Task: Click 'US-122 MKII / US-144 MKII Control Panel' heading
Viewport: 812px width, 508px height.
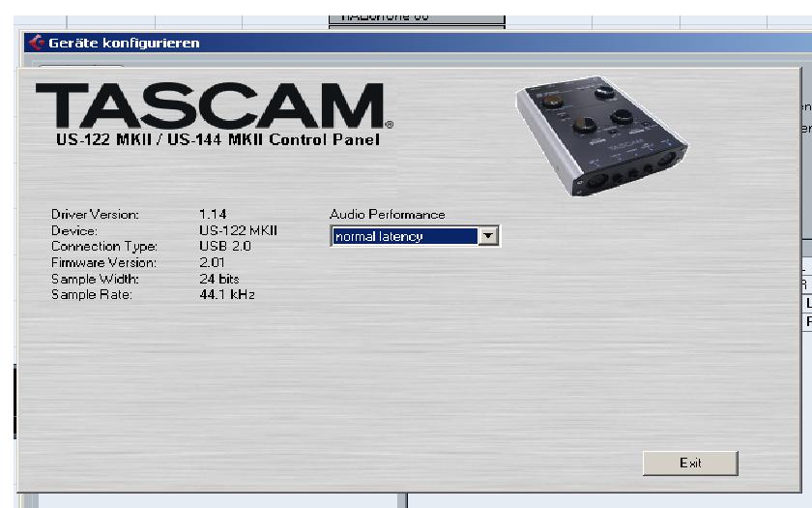Action: coord(218,139)
